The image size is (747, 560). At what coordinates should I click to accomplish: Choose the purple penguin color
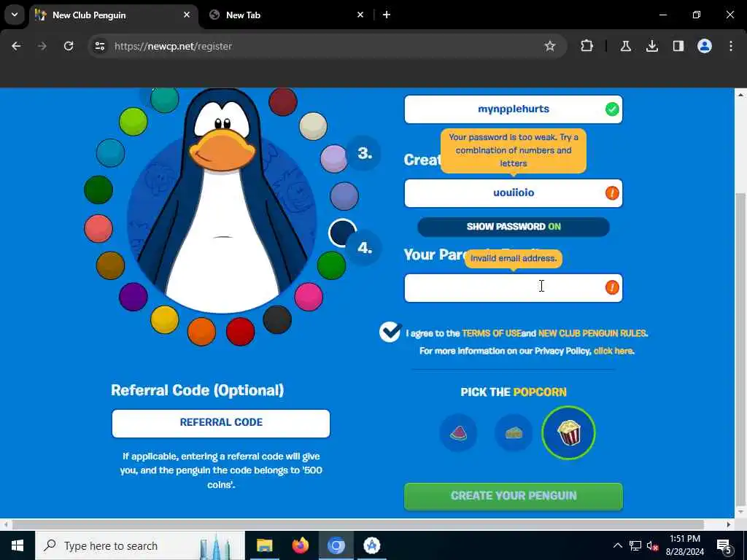click(x=133, y=297)
